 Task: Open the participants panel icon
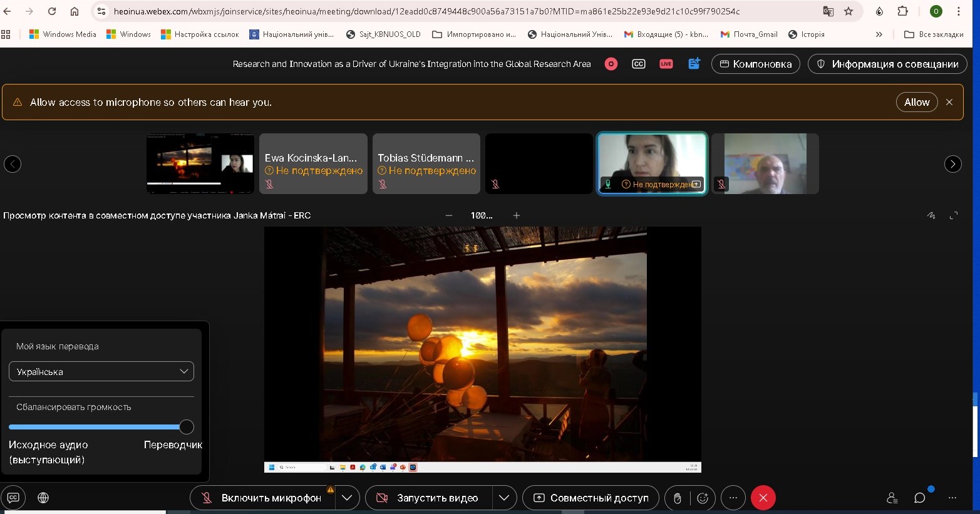[892, 498]
